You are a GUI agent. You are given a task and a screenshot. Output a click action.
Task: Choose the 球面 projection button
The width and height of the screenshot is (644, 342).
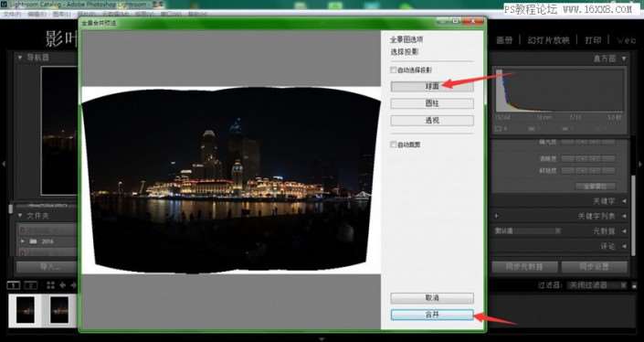[x=432, y=86]
